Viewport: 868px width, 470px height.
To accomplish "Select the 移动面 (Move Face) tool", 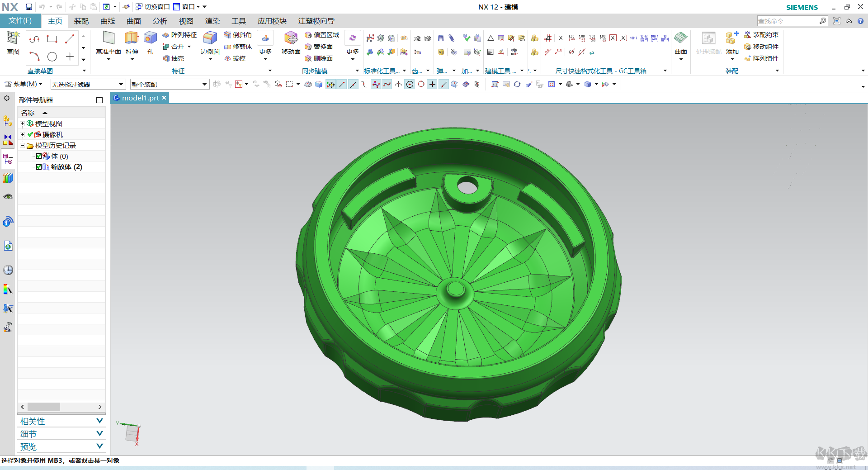I will point(291,39).
